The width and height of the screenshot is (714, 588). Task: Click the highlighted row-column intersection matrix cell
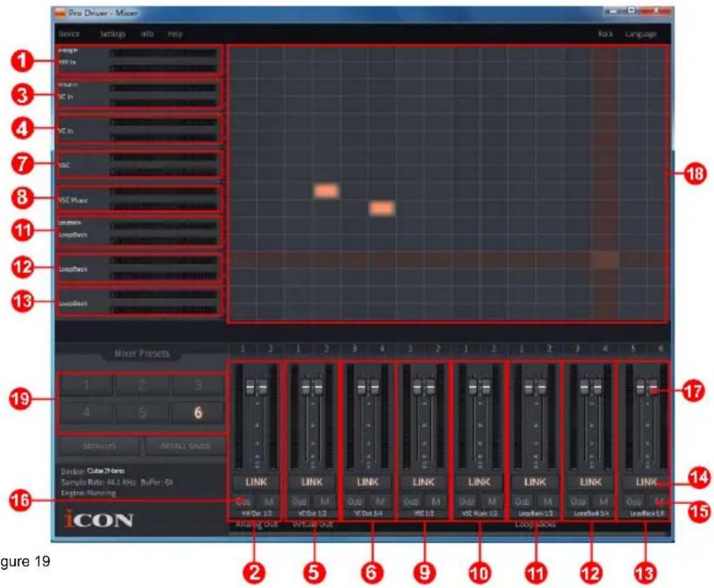click(x=605, y=260)
